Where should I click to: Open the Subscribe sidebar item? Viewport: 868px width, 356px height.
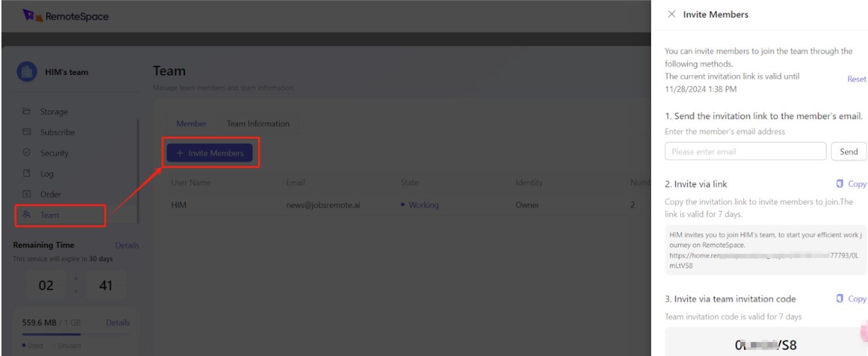click(57, 132)
